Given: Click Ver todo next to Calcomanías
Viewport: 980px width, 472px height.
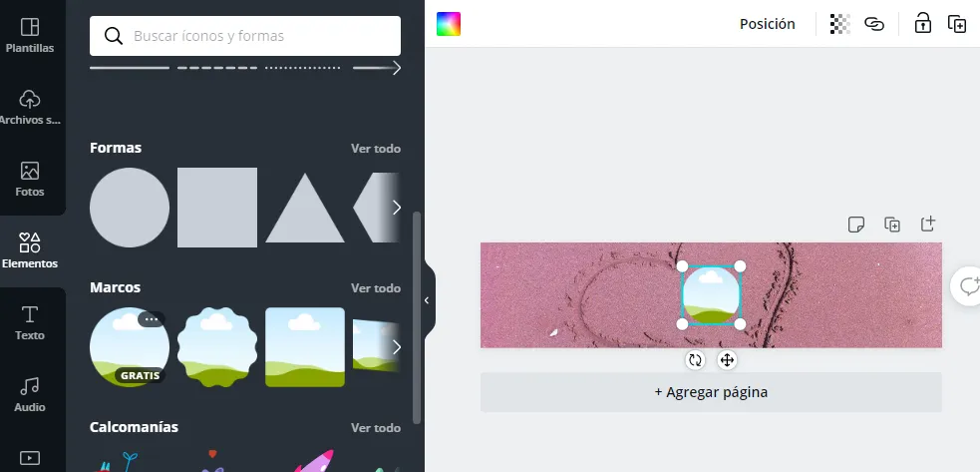Looking at the screenshot, I should pos(376,427).
